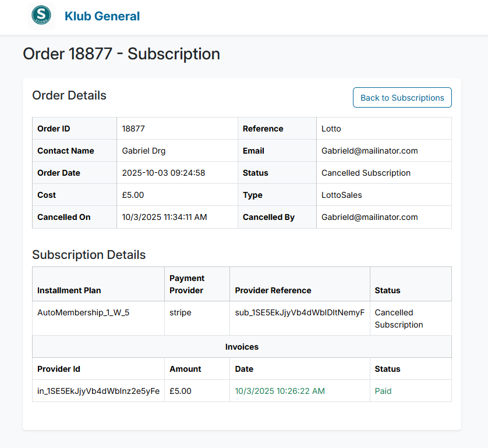Select the stripe provider reference value
Image resolution: width=488 pixels, height=448 pixels.
299,312
